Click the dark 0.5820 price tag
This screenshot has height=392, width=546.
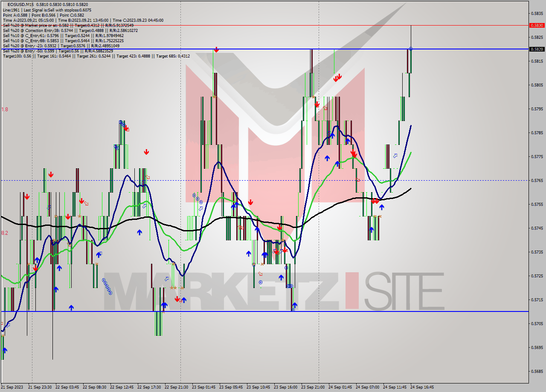[x=537, y=49]
